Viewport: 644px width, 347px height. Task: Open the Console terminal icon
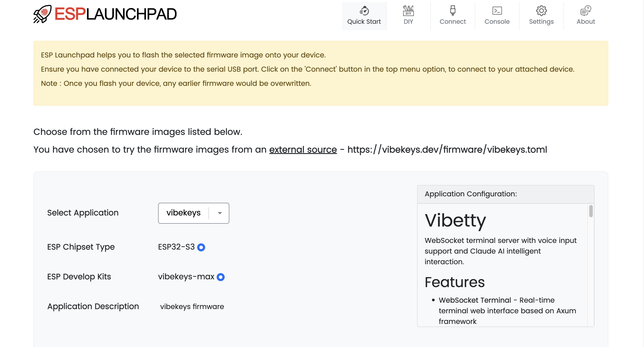(497, 11)
